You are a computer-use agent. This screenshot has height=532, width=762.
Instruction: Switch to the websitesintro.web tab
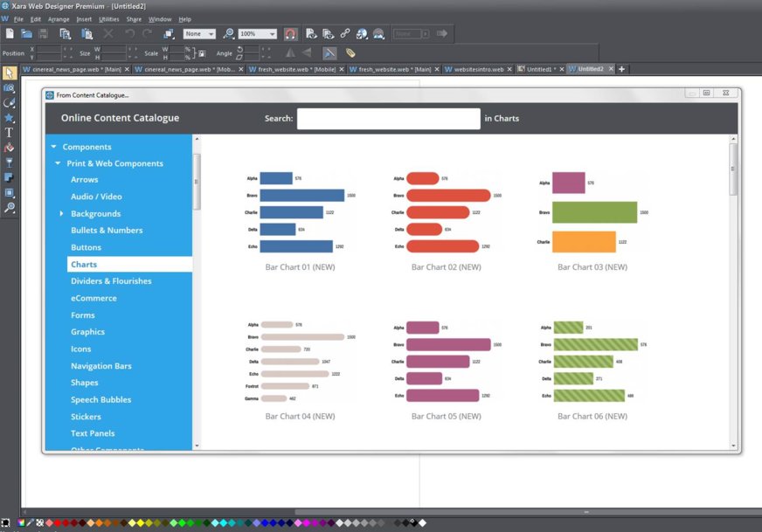coord(478,69)
